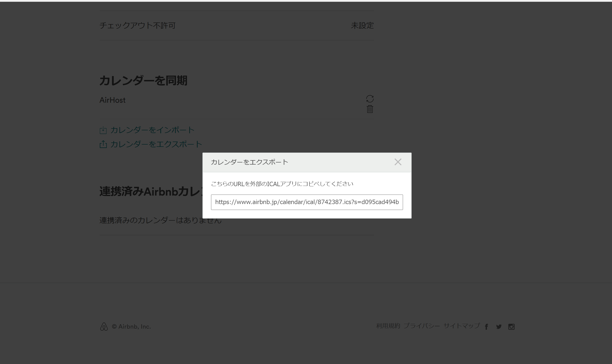Open the Instagram icon in footer

click(x=511, y=327)
